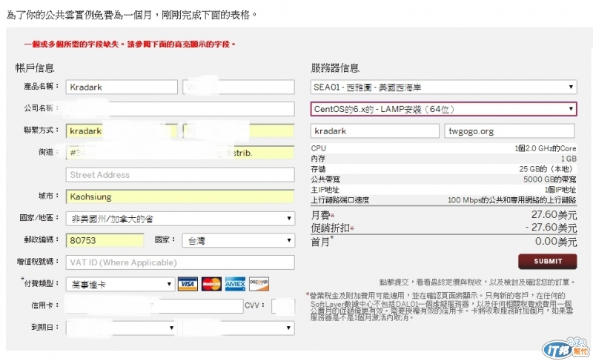Open the 萬事達卡 payment type dropdown
Screen dimensions: 593x364
tap(120, 284)
